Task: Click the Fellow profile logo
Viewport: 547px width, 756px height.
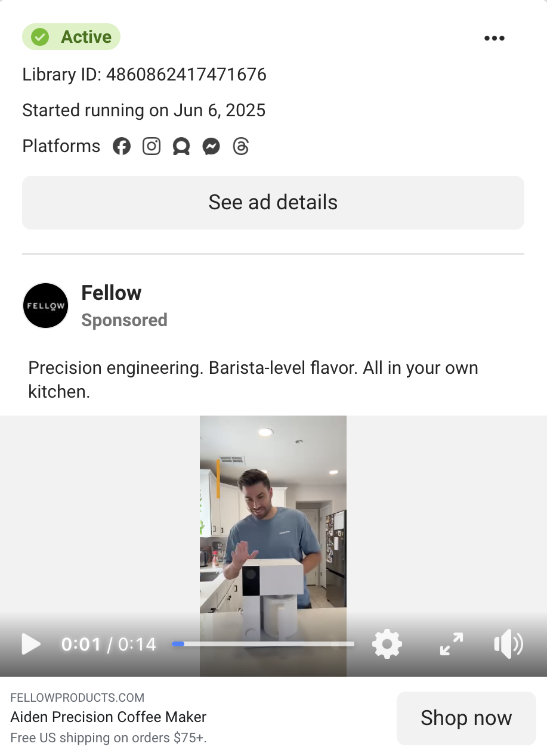Action: click(x=46, y=306)
